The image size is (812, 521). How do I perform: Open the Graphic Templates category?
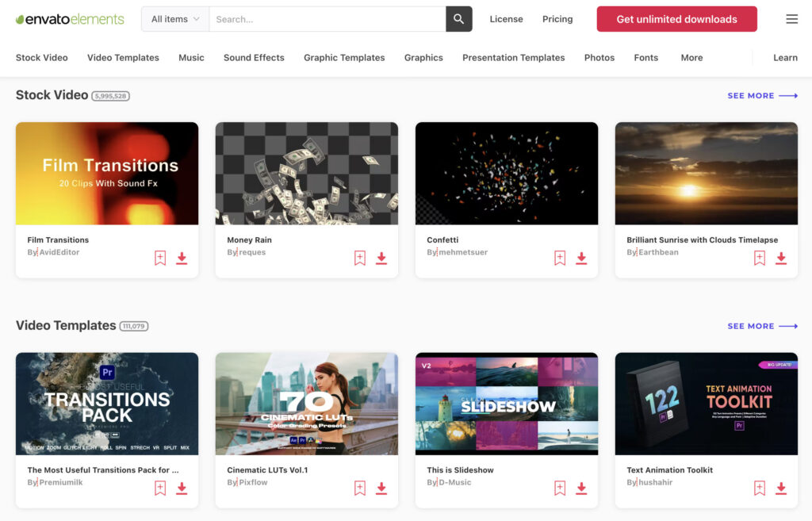pos(344,57)
